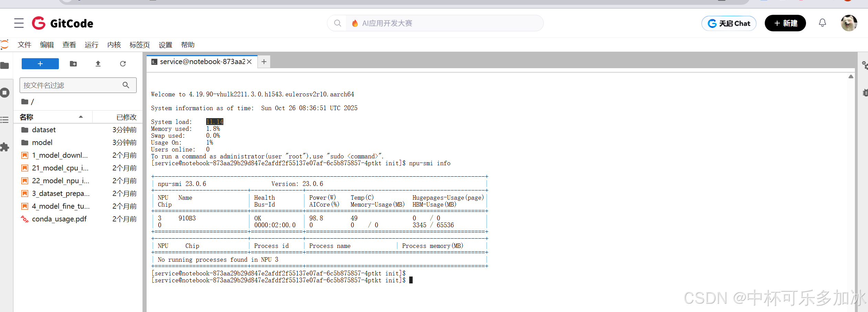Open running terminals and kernels sidebar

(4, 93)
